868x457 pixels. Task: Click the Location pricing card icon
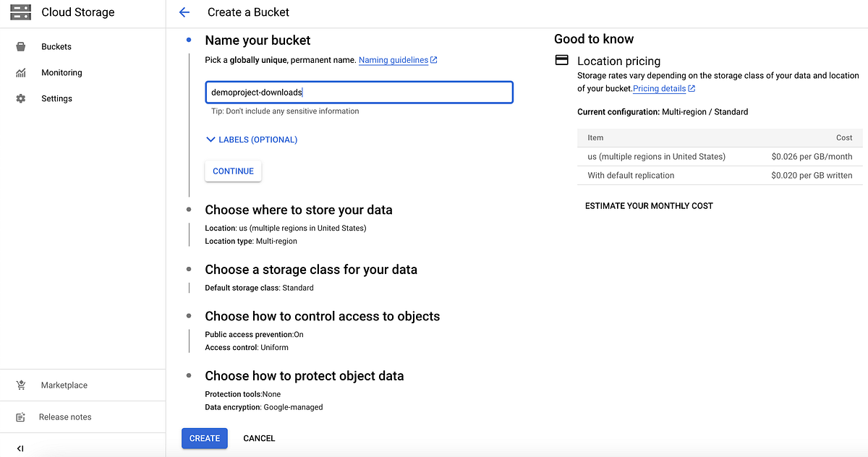click(561, 60)
